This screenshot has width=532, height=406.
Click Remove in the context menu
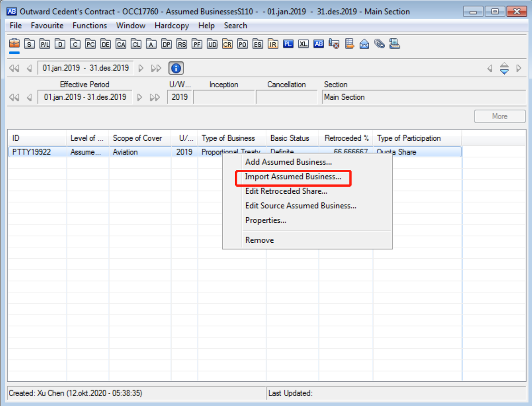(x=259, y=240)
